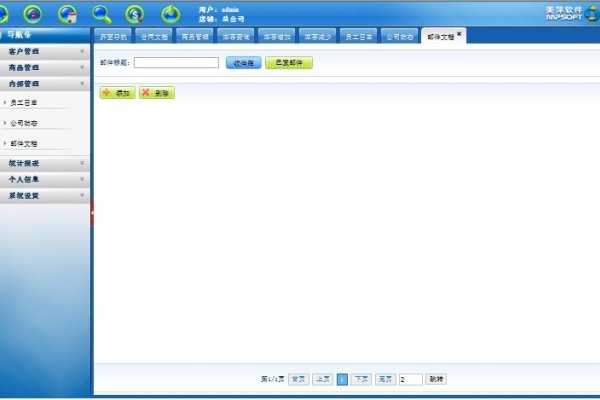
Task: Click the green power/exit toolbar icon
Action: [x=171, y=14]
